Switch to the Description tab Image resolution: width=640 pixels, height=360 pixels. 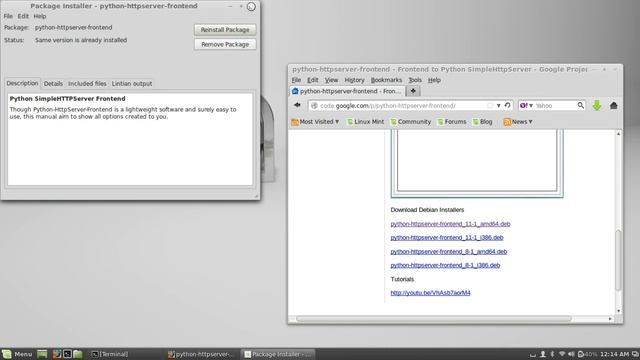click(22, 83)
